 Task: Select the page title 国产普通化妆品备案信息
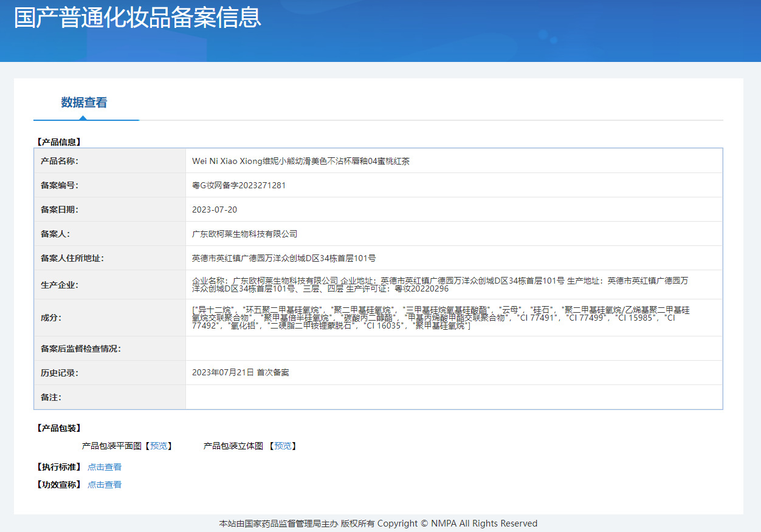pyautogui.click(x=138, y=18)
